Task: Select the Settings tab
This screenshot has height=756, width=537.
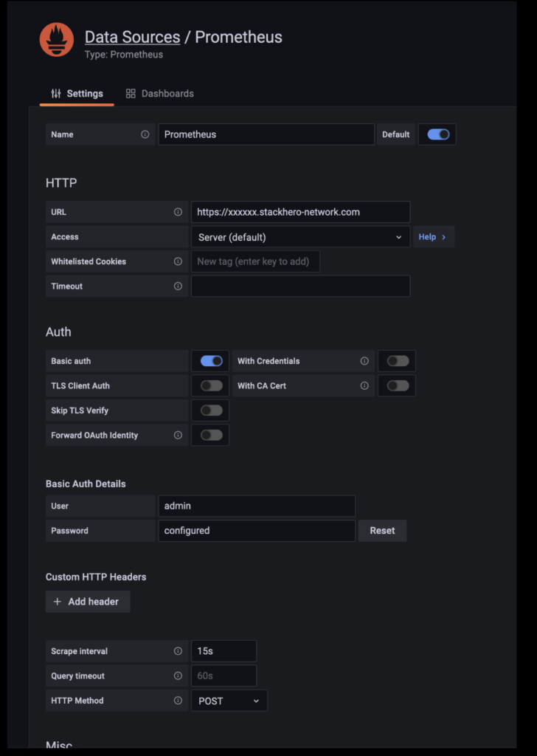Action: 77,94
